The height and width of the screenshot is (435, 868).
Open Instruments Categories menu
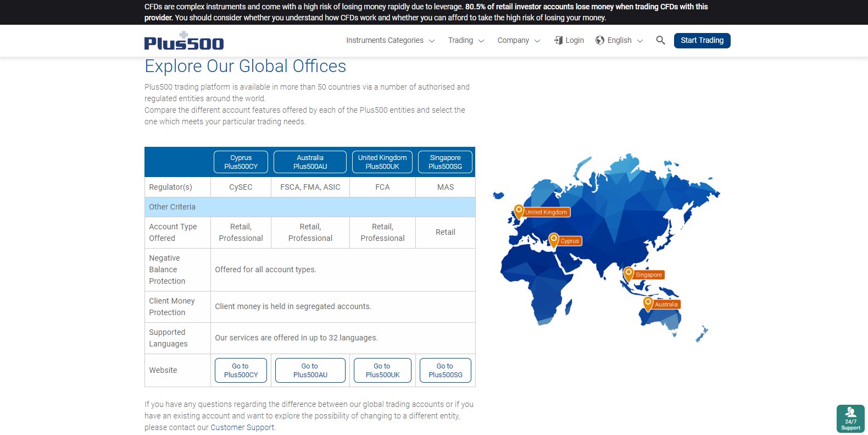pyautogui.click(x=385, y=40)
